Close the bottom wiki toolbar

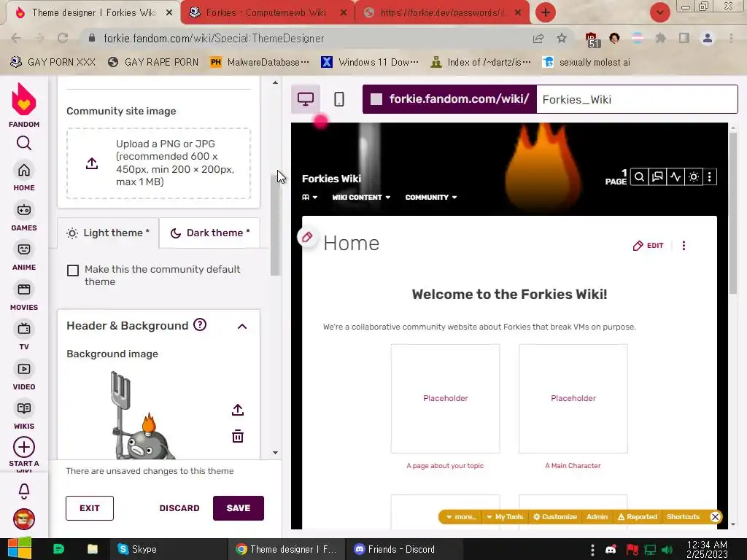tap(715, 517)
